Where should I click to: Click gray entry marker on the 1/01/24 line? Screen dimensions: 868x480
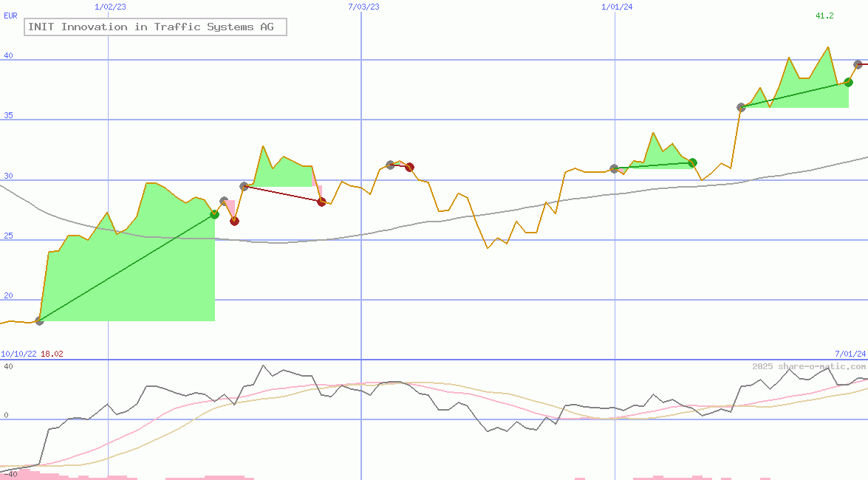614,168
